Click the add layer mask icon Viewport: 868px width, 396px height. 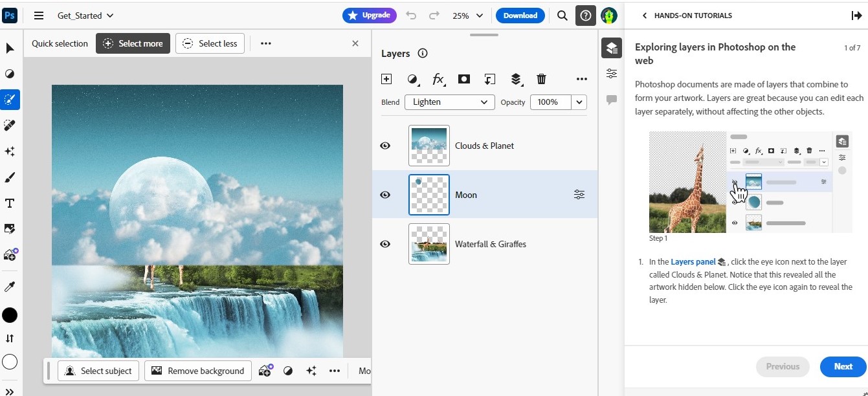tap(463, 79)
